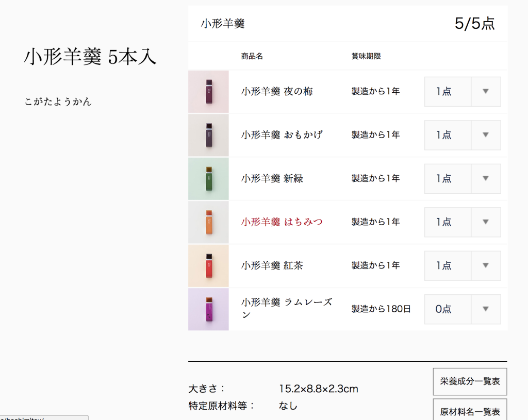Image resolution: width=528 pixels, height=420 pixels.
Task: Click the purple ラムレーズン yokan thumbnail
Action: [x=208, y=309]
